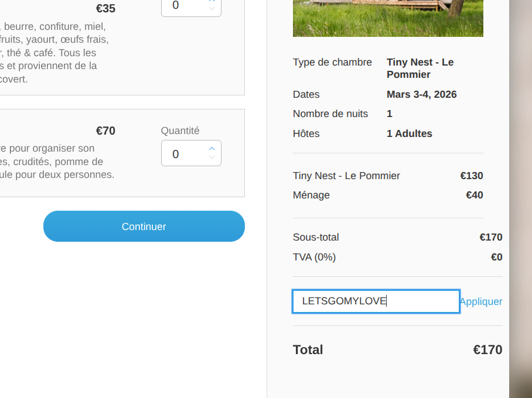Focus the €70 option quantity field

tap(185, 154)
